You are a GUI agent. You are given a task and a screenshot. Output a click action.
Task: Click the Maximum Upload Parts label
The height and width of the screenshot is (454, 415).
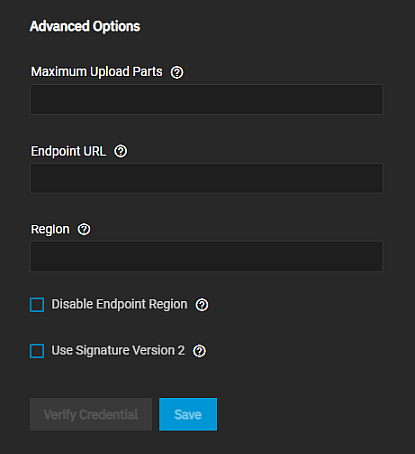click(x=97, y=72)
